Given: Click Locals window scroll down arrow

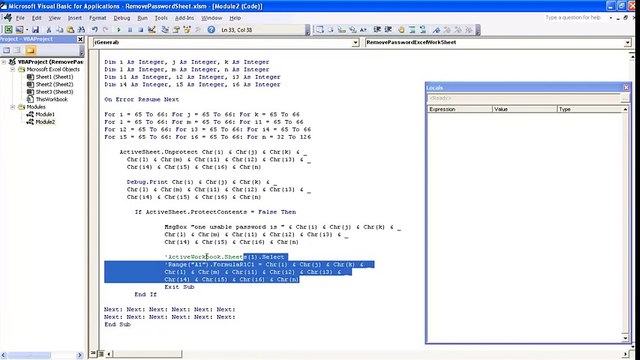Looking at the screenshot, I should point(625,338).
